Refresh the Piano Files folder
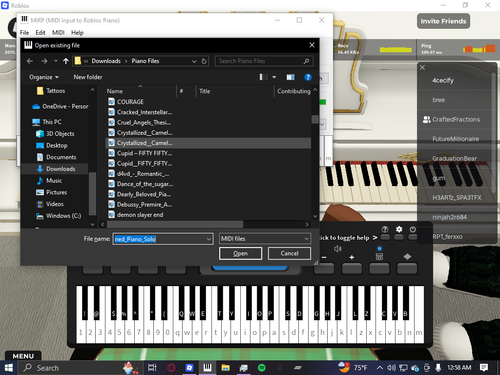 click(x=204, y=61)
